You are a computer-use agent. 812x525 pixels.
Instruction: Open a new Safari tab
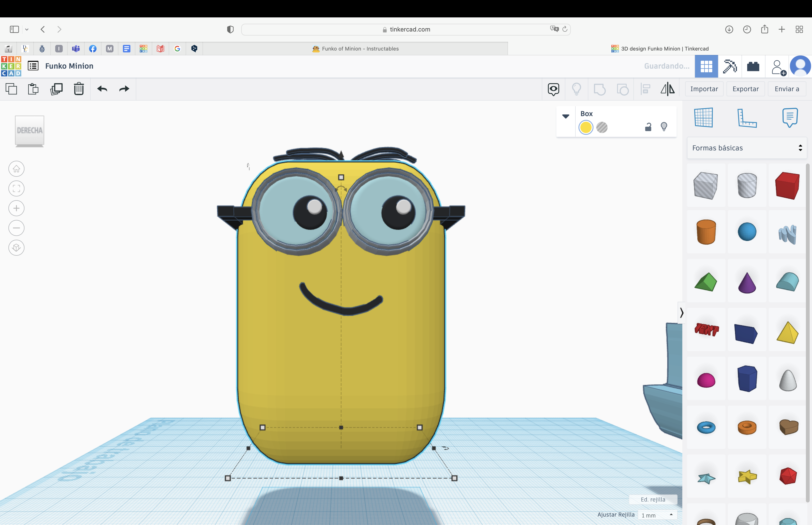pos(782,29)
